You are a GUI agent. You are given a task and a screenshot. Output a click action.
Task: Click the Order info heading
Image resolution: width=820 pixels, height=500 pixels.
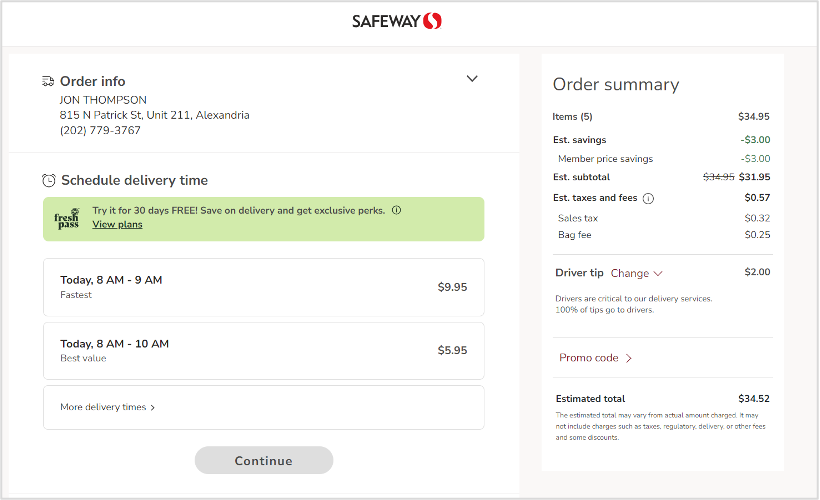[x=92, y=81]
